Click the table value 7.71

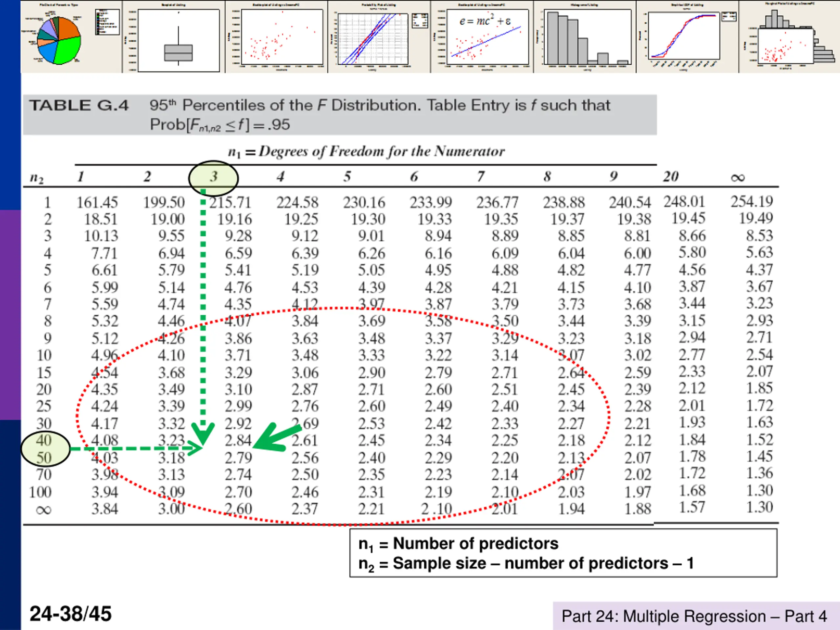point(105,253)
